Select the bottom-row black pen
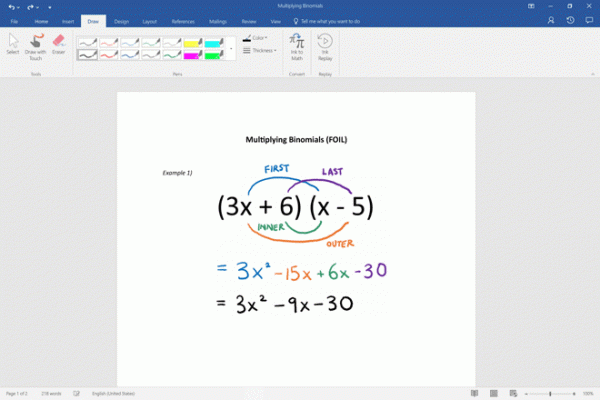 (x=88, y=55)
